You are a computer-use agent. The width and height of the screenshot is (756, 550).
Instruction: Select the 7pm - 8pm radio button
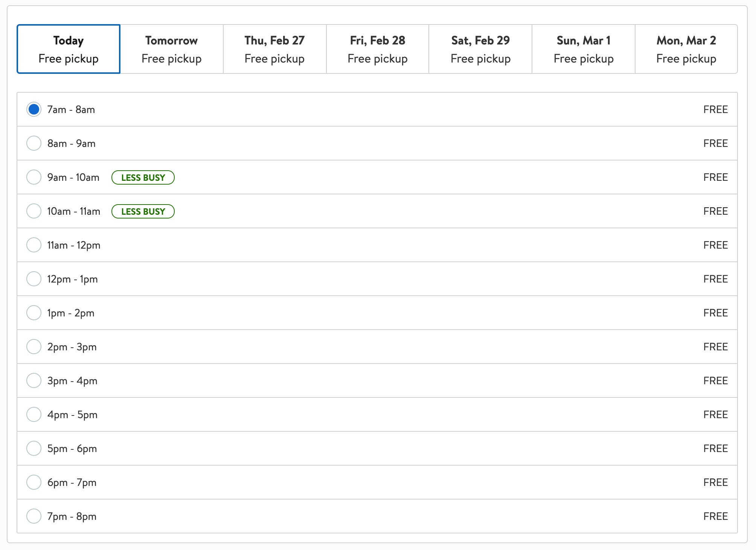pos(34,516)
